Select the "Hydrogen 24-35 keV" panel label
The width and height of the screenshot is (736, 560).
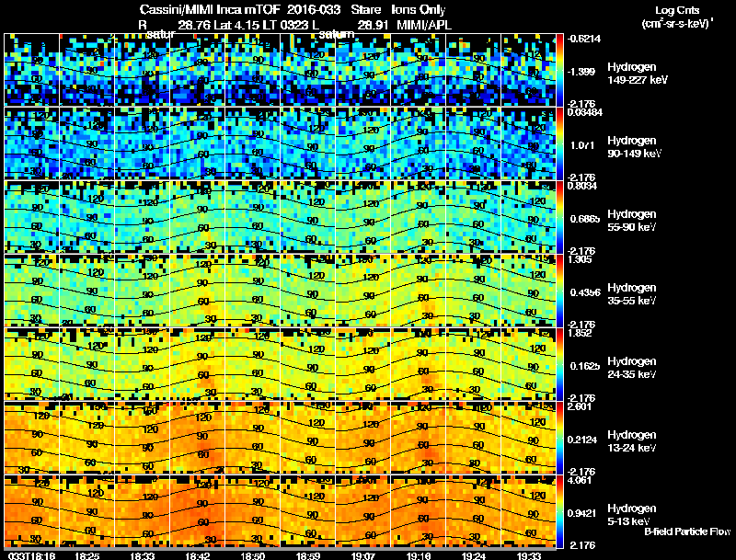[x=632, y=368]
